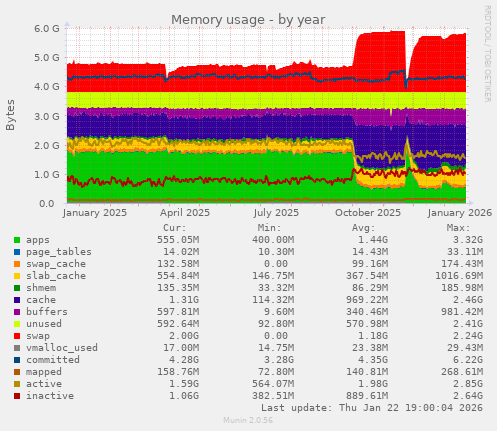Click the 'Cur:' column header
The image size is (497, 431).
[175, 228]
